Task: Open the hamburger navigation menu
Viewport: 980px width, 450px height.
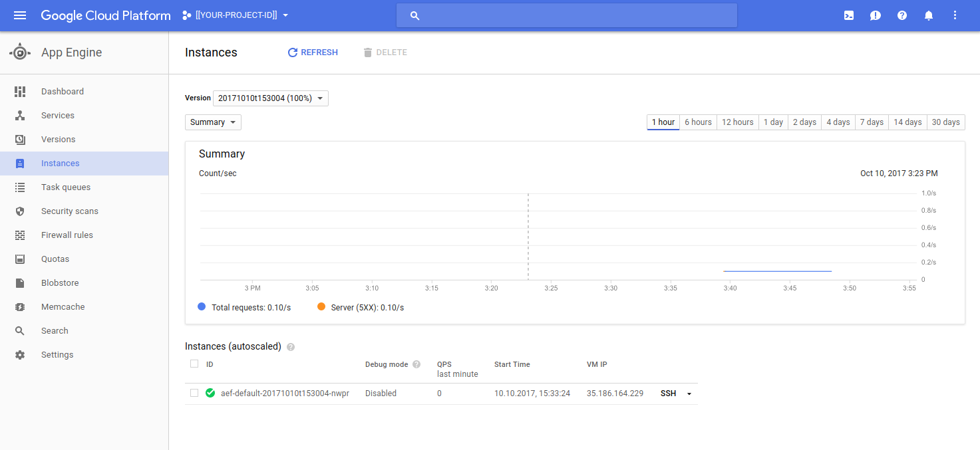Action: (x=20, y=15)
